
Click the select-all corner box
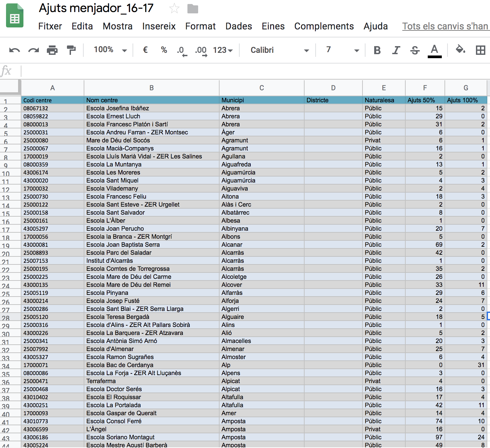(x=10, y=87)
